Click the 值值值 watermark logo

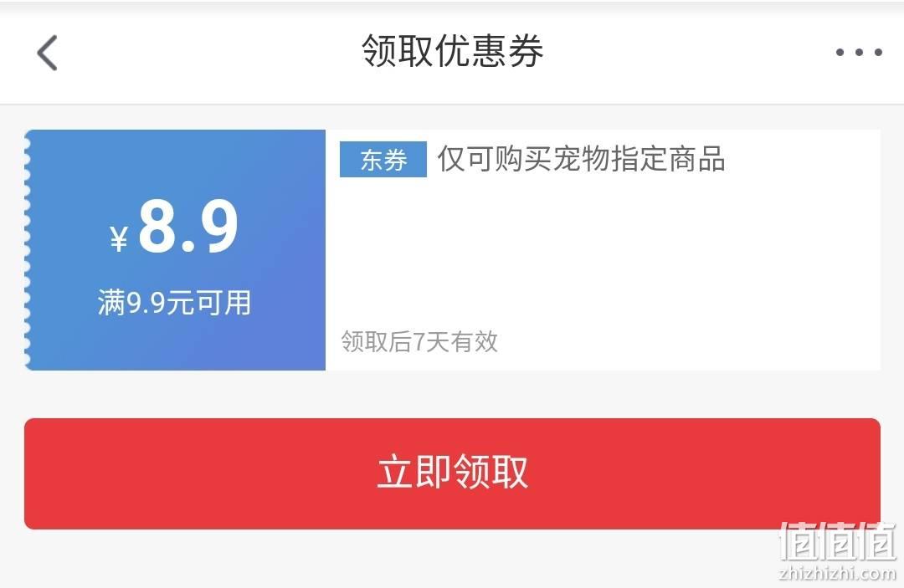coord(838,541)
